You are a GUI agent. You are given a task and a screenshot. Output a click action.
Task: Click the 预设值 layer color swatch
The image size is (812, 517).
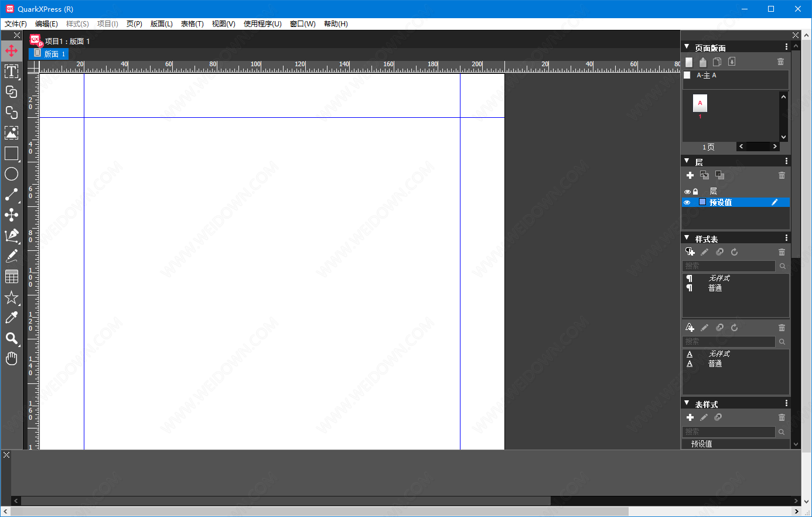pos(702,202)
